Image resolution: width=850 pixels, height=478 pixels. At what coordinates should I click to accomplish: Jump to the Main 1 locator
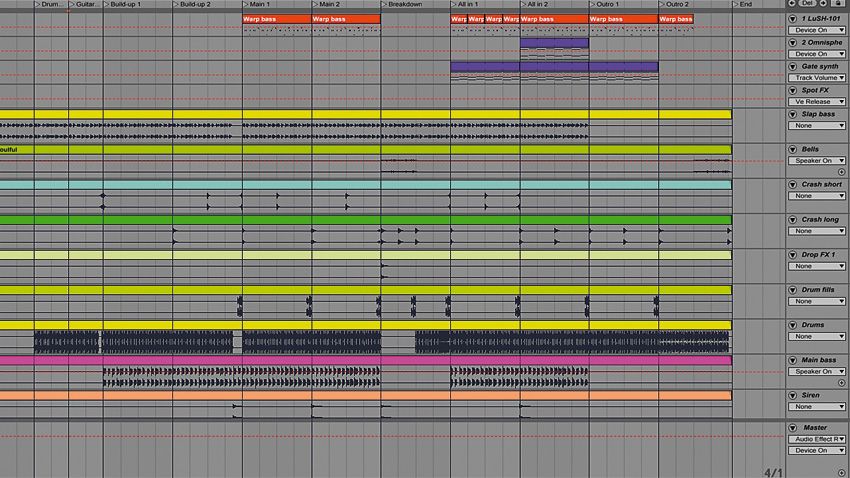click(256, 4)
